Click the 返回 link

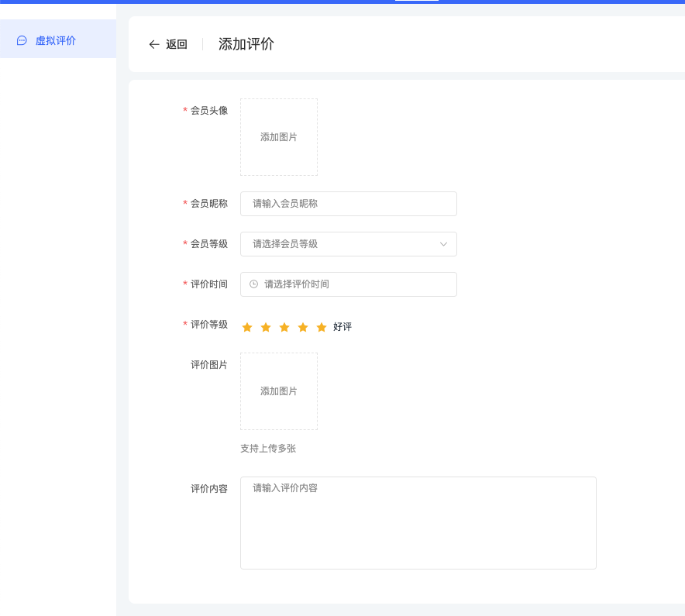[x=177, y=44]
